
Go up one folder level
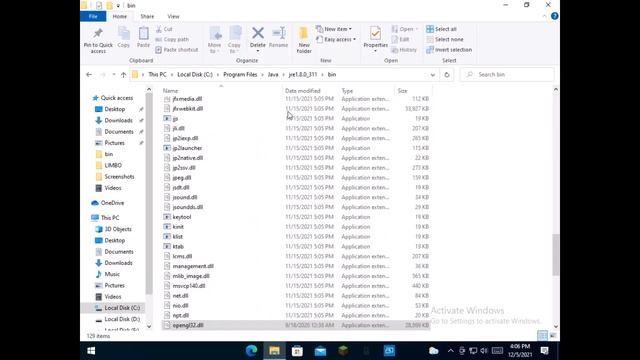pos(123,75)
